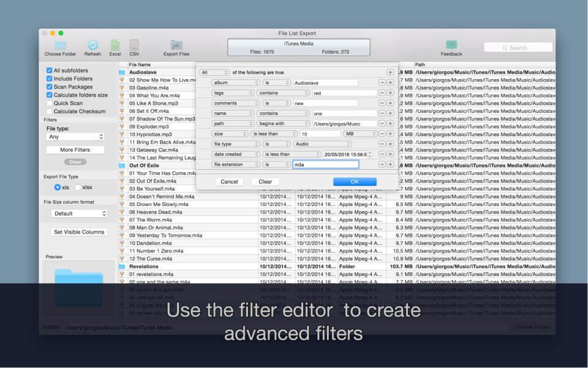Enable the Quick Scan checkbox
The height and width of the screenshot is (368, 588).
click(49, 103)
